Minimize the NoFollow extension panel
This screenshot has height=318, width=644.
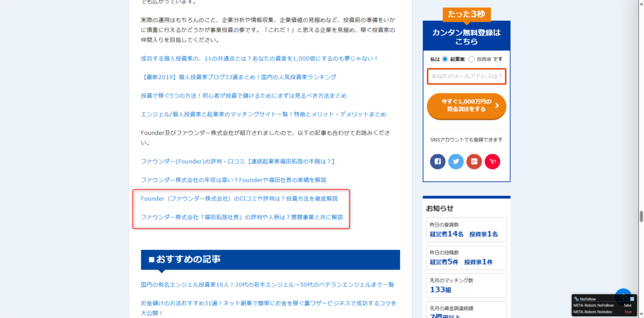pyautogui.click(x=632, y=298)
